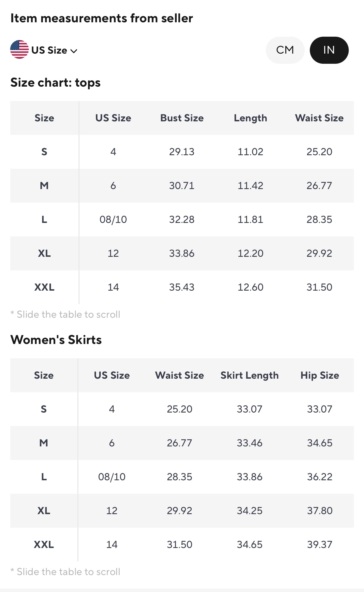This screenshot has height=592, width=364.
Task: Click the tops Waist Size column header
Action: (x=319, y=118)
